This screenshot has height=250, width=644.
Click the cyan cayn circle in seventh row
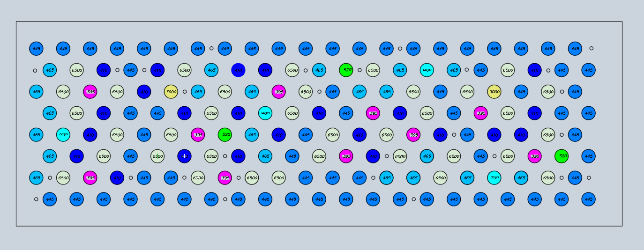[494, 178]
